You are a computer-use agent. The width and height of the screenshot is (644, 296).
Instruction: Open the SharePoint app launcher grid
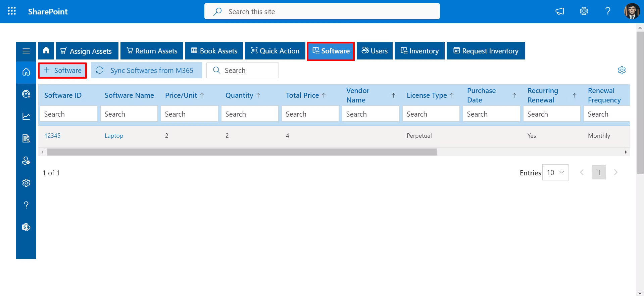point(12,11)
